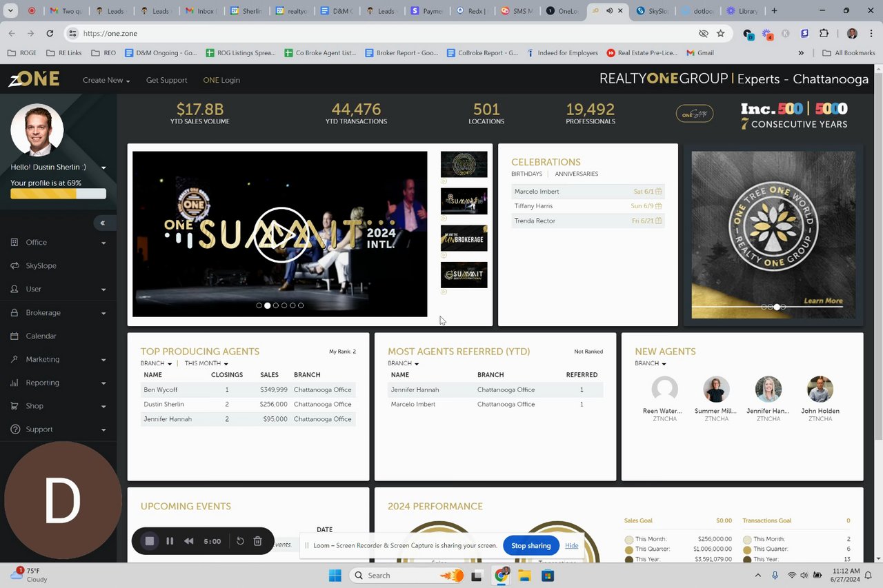Open the Office sidebar icon menu

pyautogui.click(x=14, y=243)
